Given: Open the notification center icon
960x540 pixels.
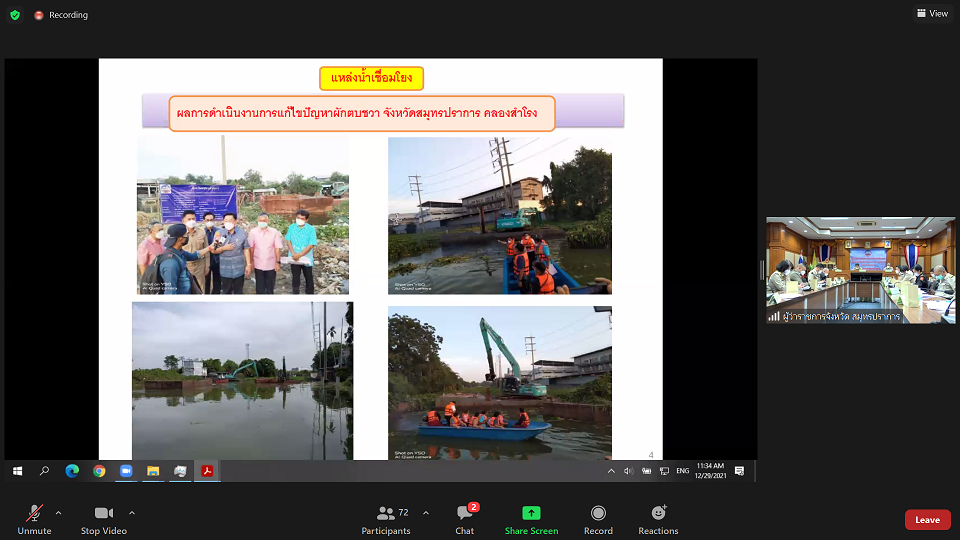Looking at the screenshot, I should point(740,471).
